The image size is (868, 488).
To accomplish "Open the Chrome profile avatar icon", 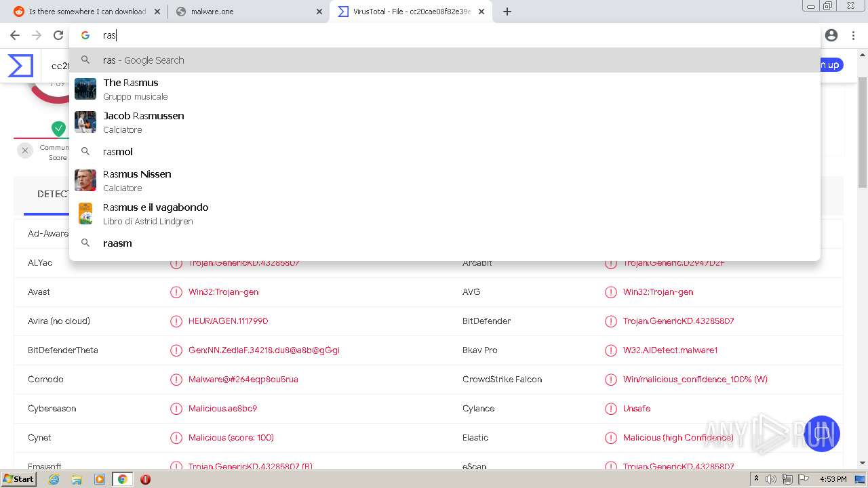I will tap(831, 35).
